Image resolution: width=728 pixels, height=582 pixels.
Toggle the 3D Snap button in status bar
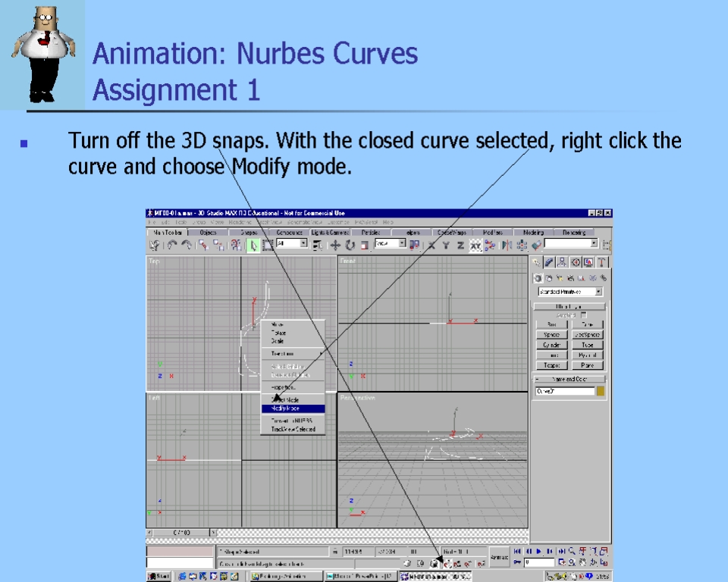[x=447, y=564]
